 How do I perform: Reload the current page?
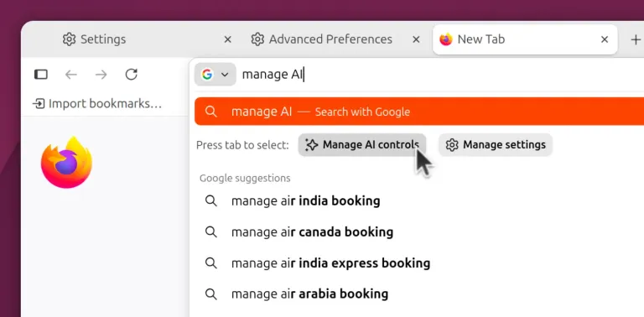[131, 75]
